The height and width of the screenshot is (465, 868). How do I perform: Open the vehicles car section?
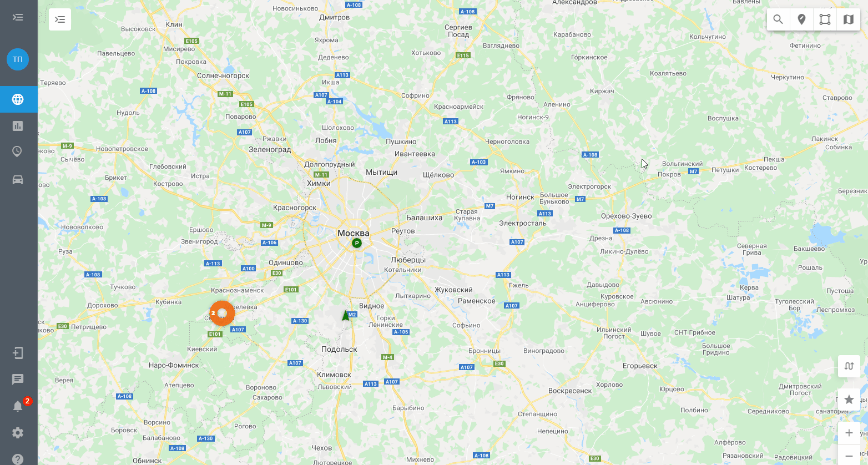coord(18,180)
